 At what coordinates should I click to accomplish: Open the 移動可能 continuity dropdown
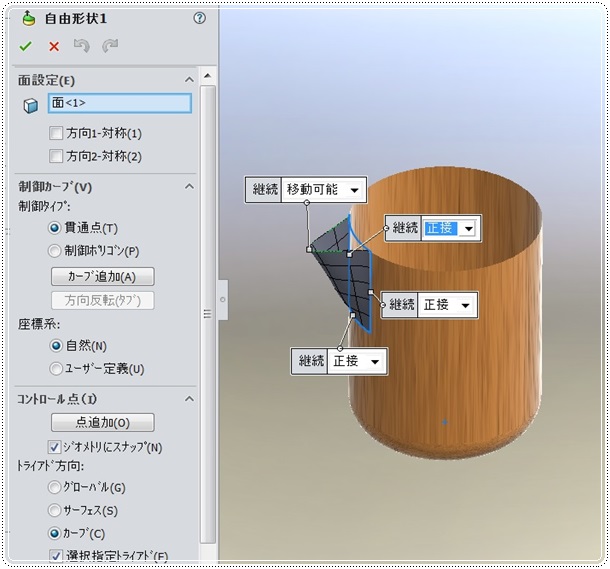coord(354,190)
